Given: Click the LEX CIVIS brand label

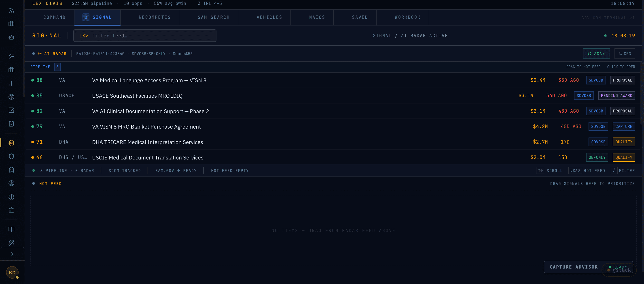Looking at the screenshot, I should point(47,4).
